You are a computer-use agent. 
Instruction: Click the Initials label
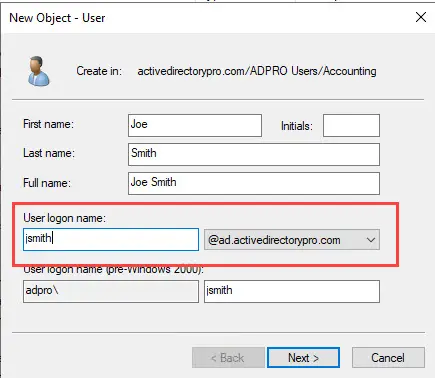pyautogui.click(x=297, y=126)
